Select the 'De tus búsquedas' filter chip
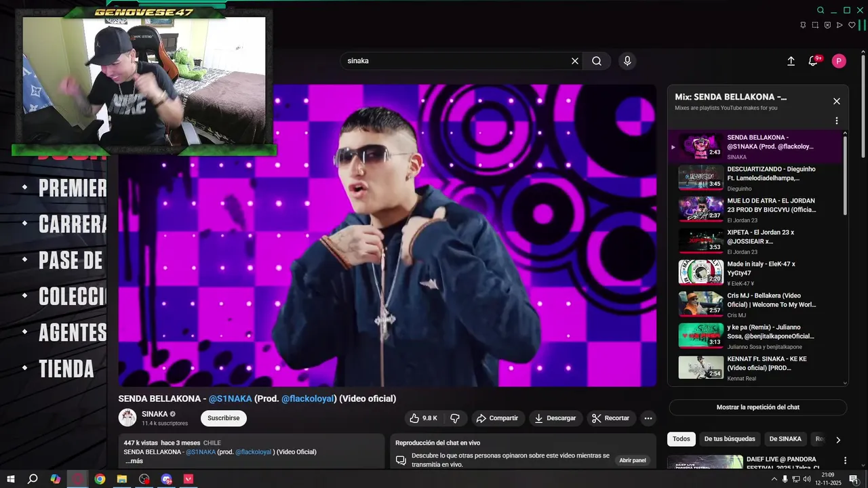The image size is (868, 488). point(730,439)
